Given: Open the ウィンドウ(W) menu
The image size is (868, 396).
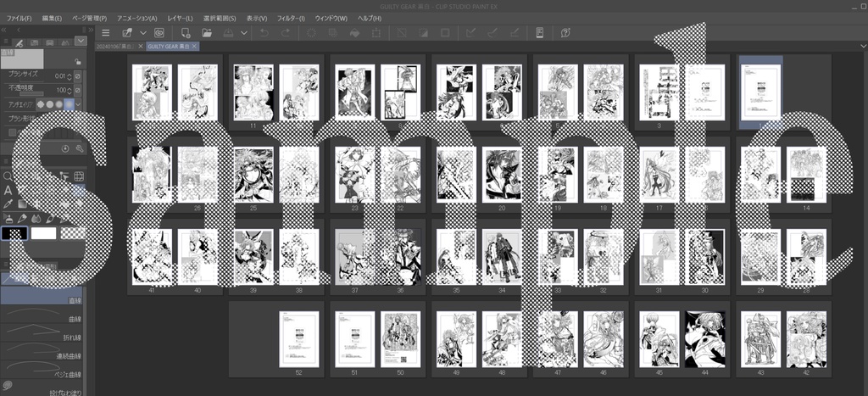Looking at the screenshot, I should click(x=331, y=19).
